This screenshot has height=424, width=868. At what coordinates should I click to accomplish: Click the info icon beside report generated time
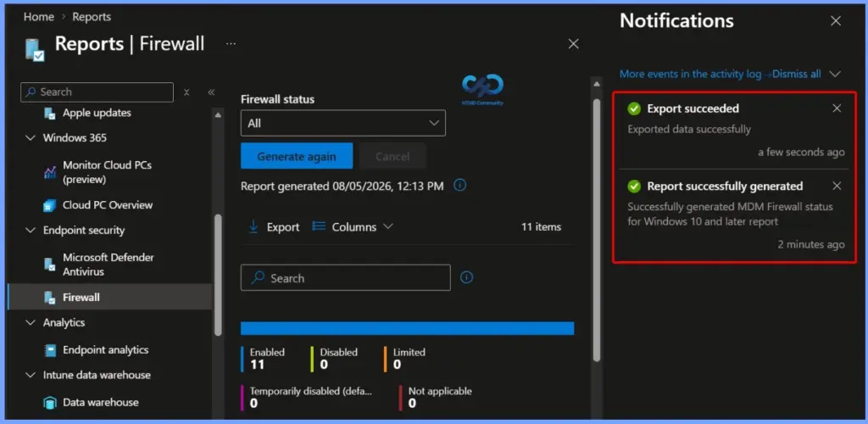click(x=459, y=186)
